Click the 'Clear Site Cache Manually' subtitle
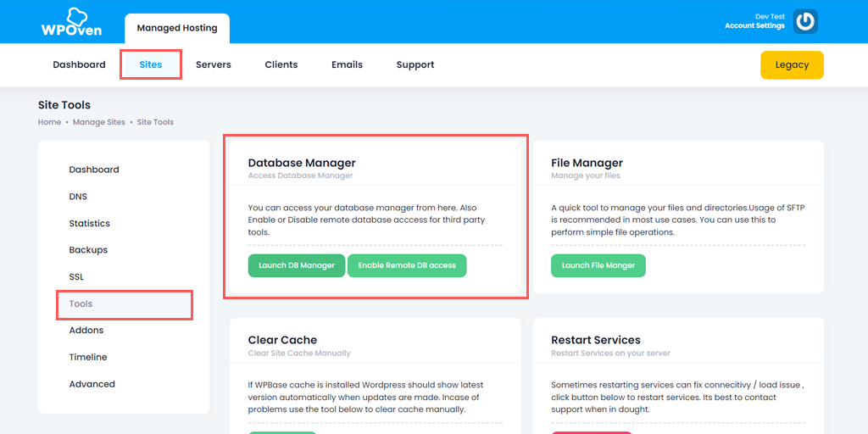 pyautogui.click(x=299, y=353)
